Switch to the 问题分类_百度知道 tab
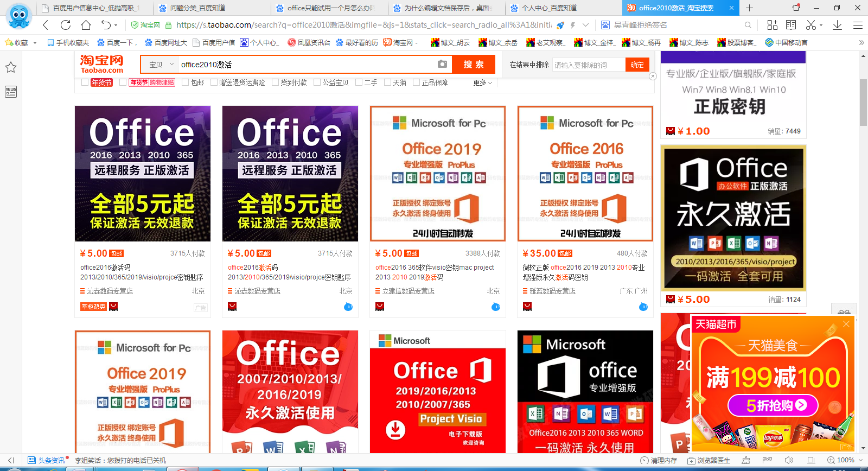The width and height of the screenshot is (868, 471). [213, 8]
